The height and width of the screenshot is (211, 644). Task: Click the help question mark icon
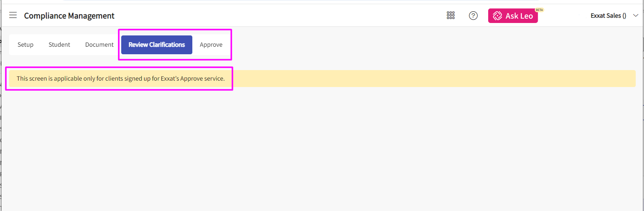(x=473, y=15)
